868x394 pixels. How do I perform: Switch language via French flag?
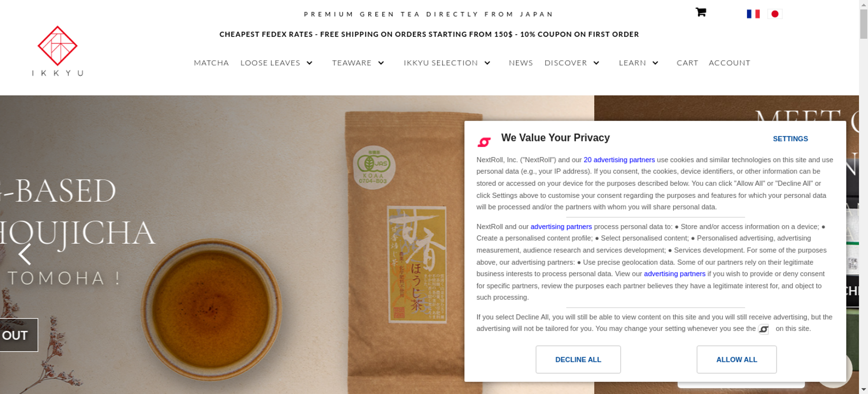coord(753,14)
